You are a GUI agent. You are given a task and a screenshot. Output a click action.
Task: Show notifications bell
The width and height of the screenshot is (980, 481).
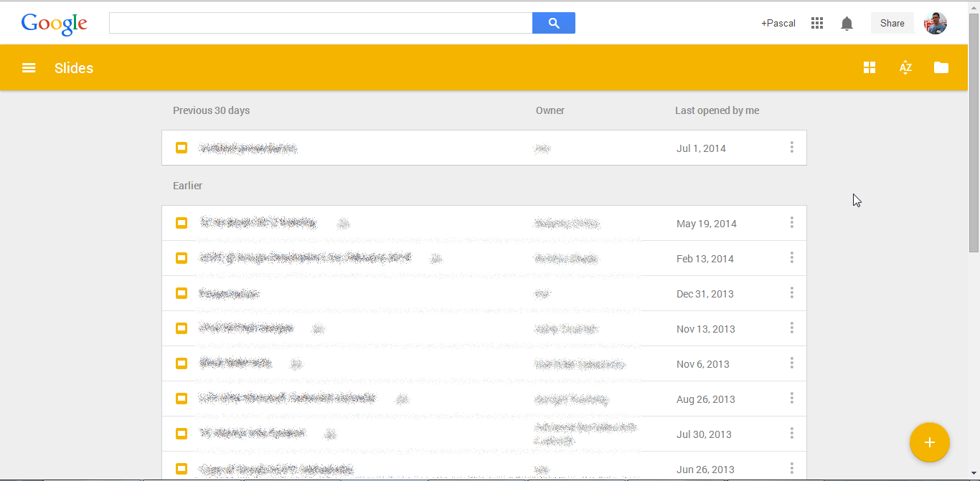pyautogui.click(x=847, y=24)
